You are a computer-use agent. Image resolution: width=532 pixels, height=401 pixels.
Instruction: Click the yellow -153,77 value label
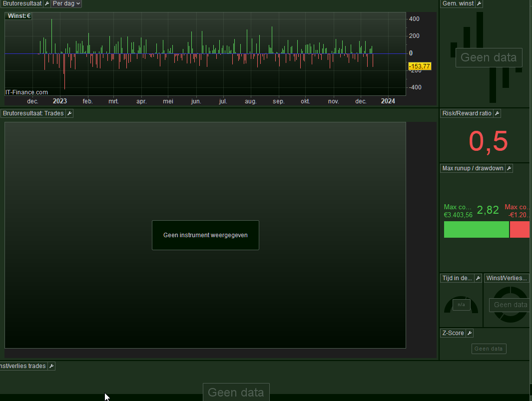point(419,66)
